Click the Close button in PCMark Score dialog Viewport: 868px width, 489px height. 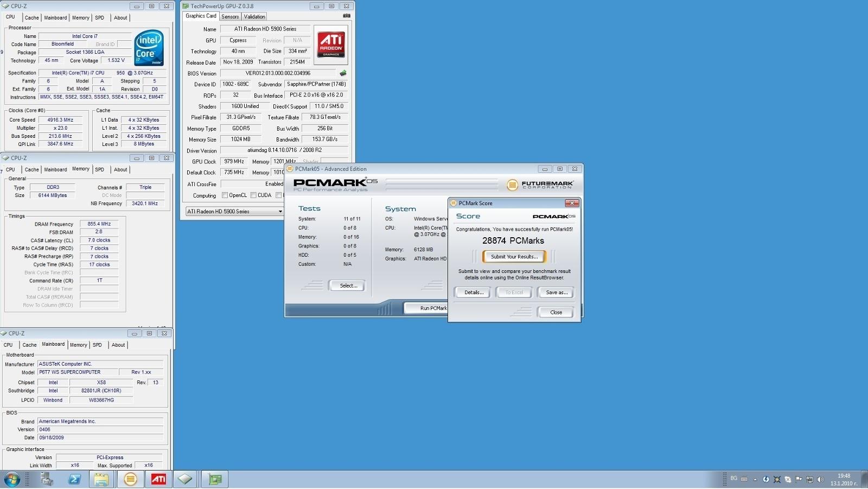point(556,312)
